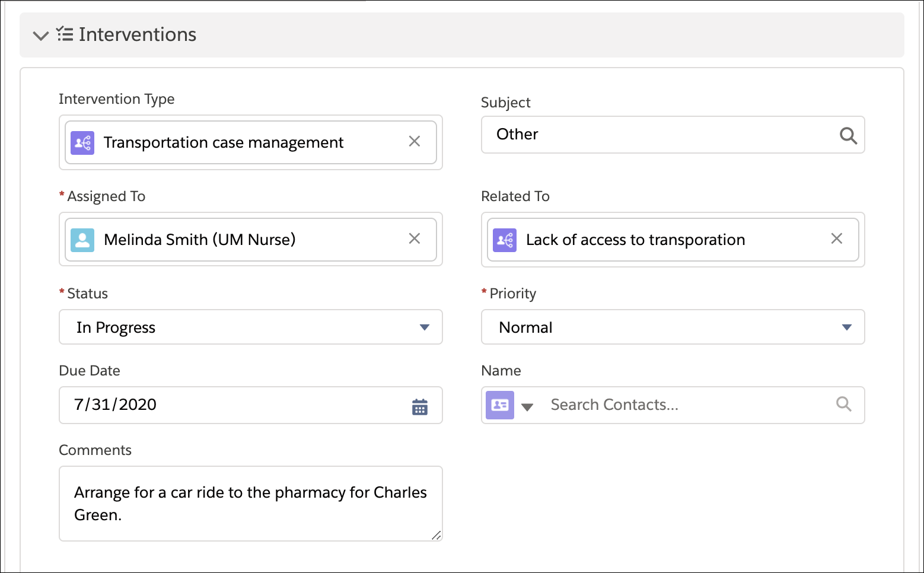Click the Due Date field 7/31/2020
Viewport: 924px width, 573px height.
click(x=251, y=405)
